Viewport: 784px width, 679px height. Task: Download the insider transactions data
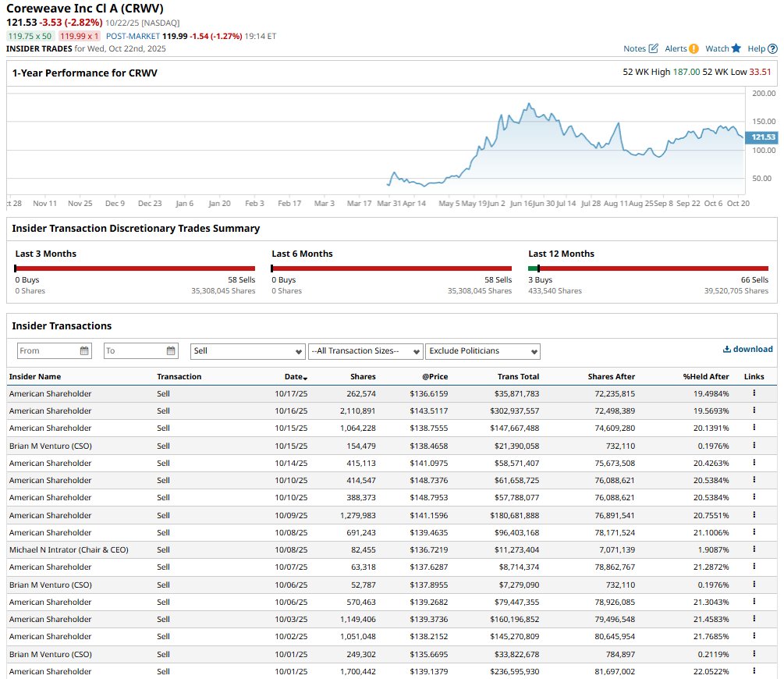pyautogui.click(x=748, y=350)
